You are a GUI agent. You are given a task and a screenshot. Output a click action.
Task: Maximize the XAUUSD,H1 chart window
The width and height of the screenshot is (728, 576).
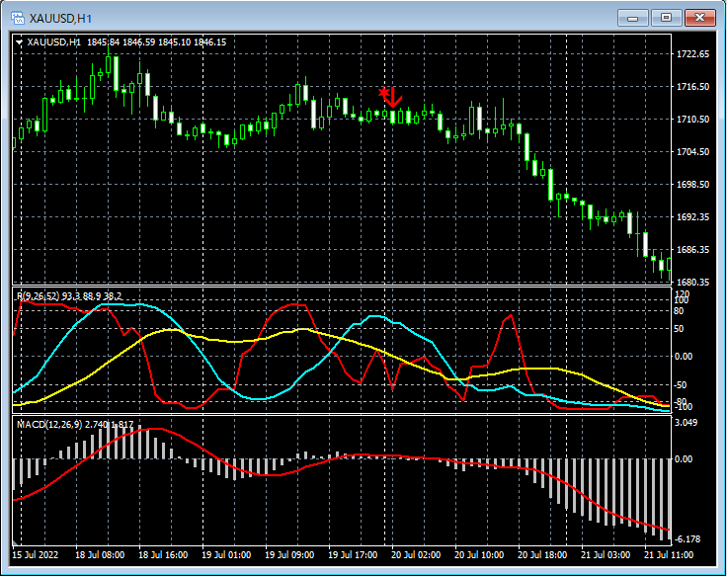click(666, 18)
